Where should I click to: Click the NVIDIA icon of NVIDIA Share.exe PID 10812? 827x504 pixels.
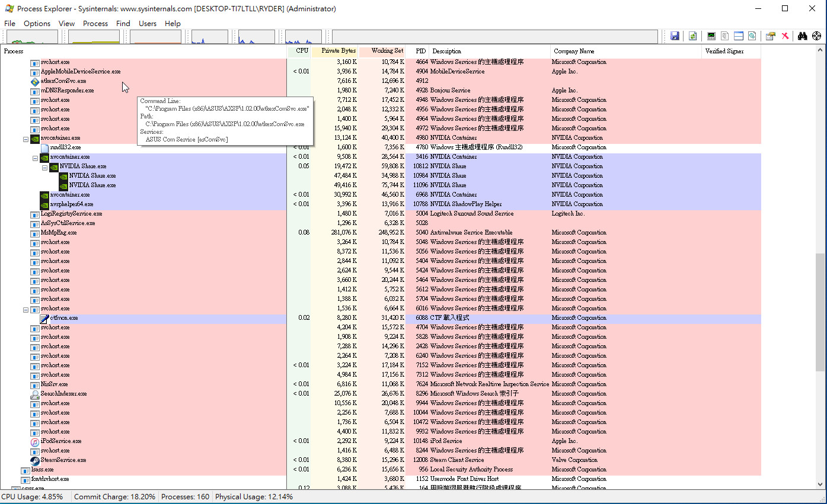pyautogui.click(x=54, y=166)
